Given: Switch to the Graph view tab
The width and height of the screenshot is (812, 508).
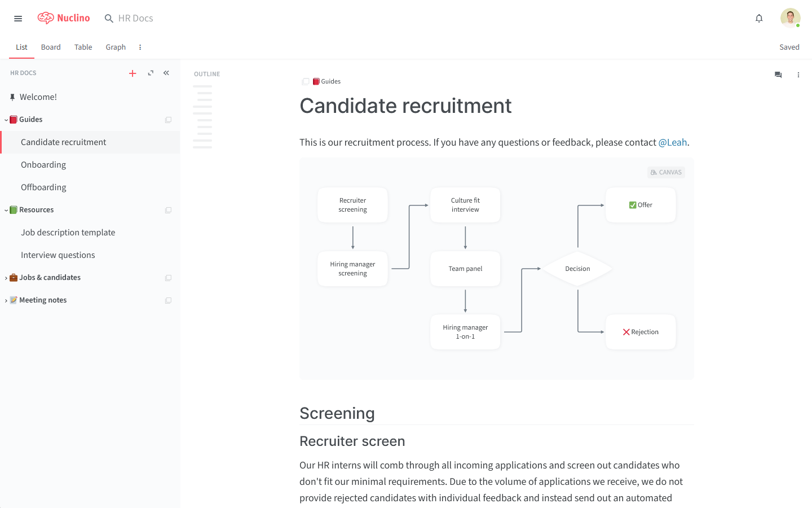Looking at the screenshot, I should 116,47.
